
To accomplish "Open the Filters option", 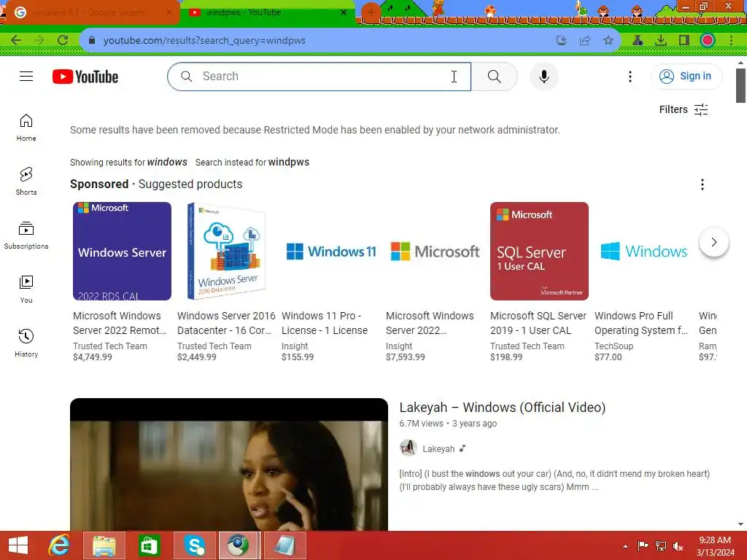I will pyautogui.click(x=683, y=109).
